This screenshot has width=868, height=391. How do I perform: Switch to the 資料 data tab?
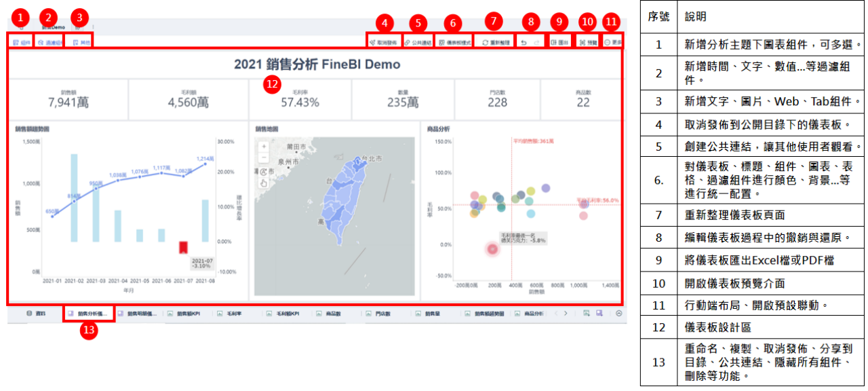coord(36,314)
